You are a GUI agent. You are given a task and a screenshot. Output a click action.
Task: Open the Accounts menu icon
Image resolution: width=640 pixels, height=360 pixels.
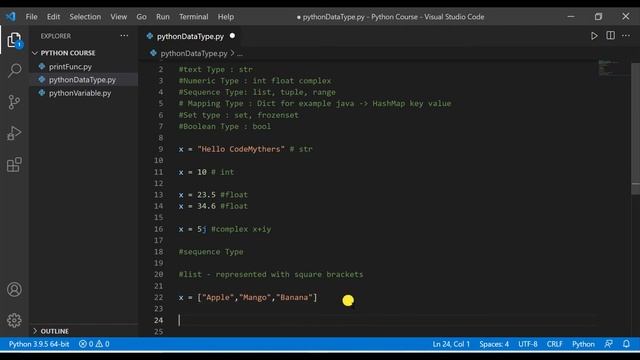tap(14, 289)
